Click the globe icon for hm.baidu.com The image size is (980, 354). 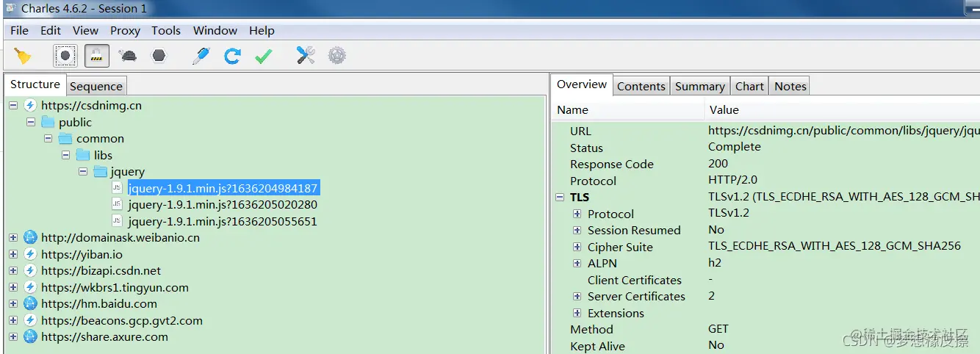tap(30, 303)
